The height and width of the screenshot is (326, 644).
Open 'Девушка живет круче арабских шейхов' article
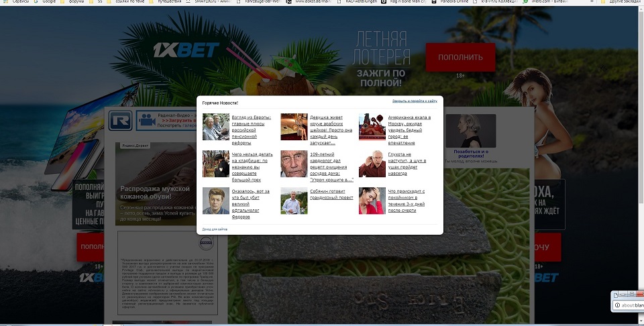point(329,129)
